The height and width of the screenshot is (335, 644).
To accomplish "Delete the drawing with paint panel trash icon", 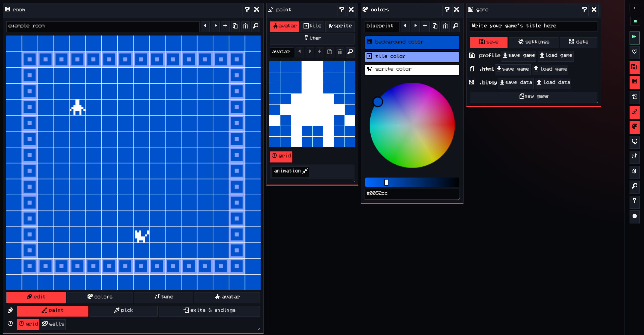I will [340, 52].
